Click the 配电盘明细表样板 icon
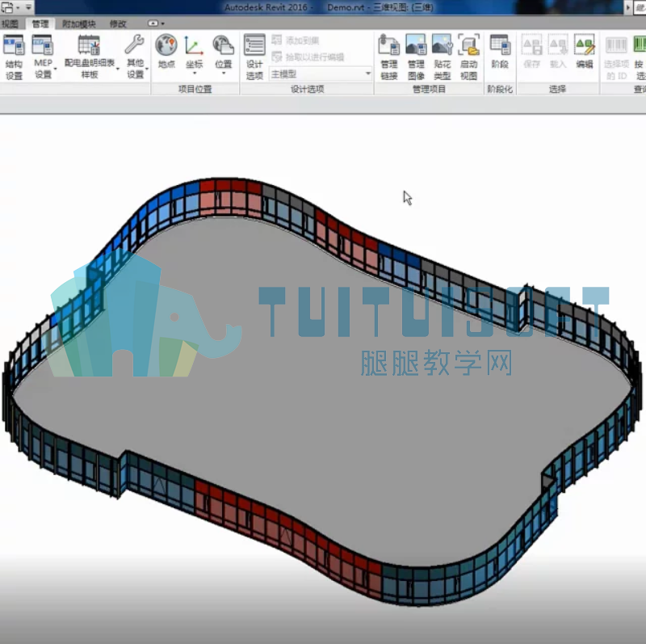Screen dimensions: 646x644 [90, 57]
